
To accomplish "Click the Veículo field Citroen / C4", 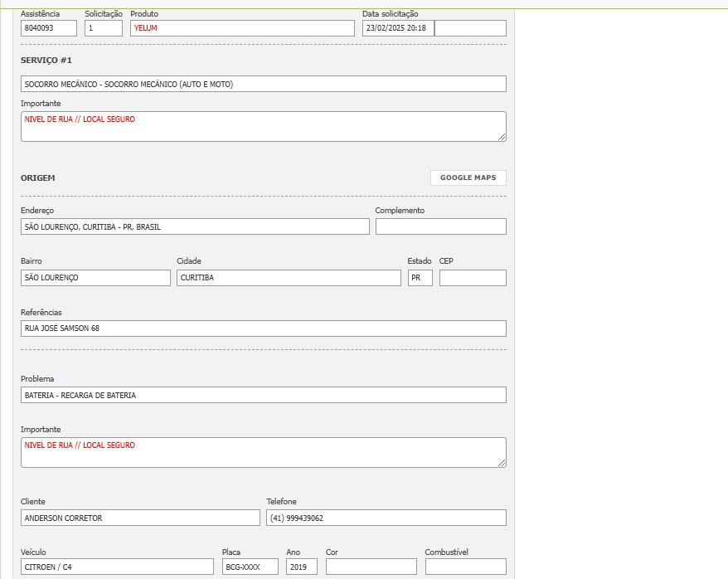I will tap(117, 567).
